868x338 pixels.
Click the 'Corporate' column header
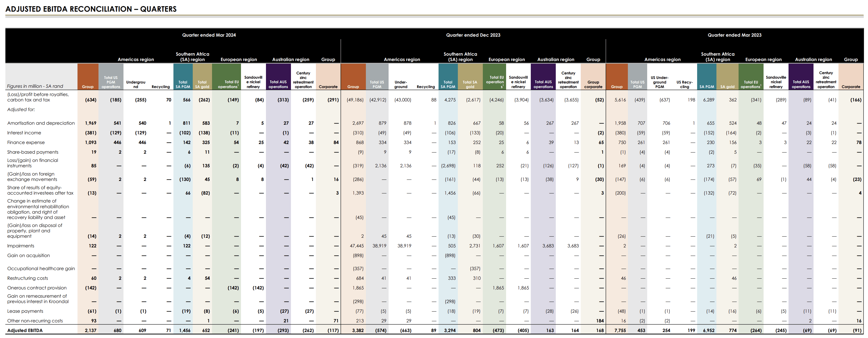click(328, 86)
